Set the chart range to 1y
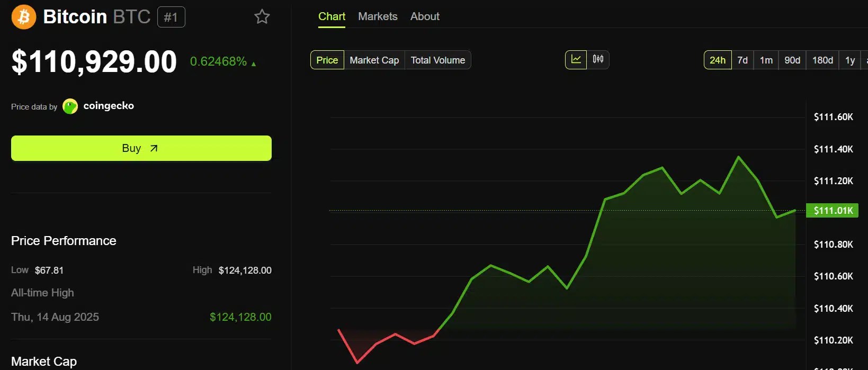The height and width of the screenshot is (370, 868). tap(850, 60)
